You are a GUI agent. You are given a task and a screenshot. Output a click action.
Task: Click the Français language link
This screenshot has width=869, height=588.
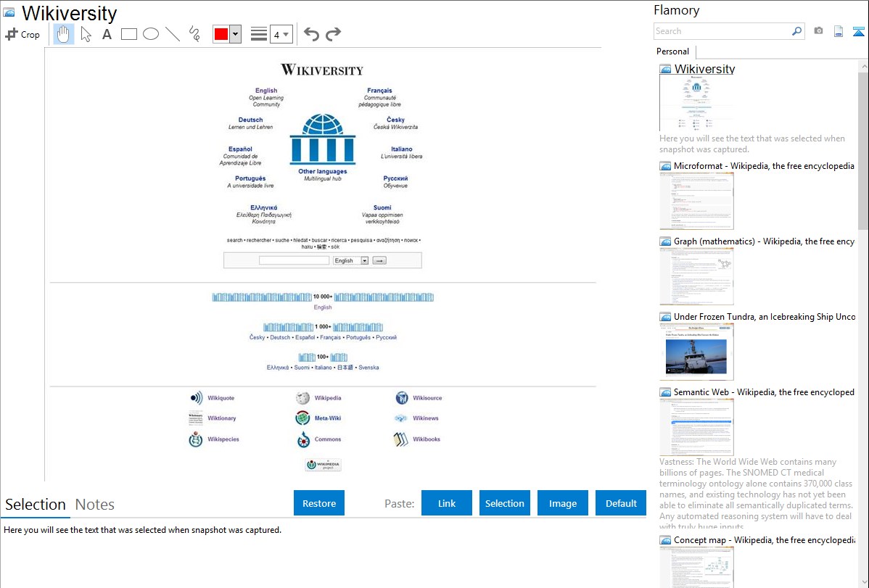pos(379,91)
